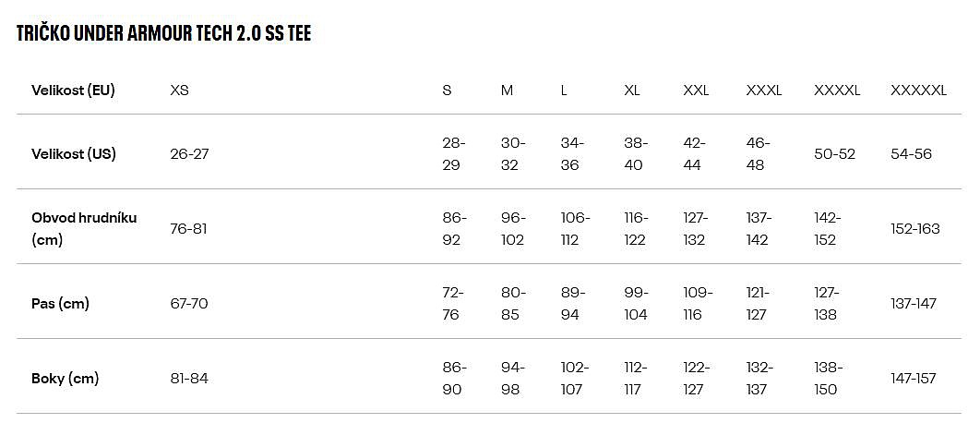Click hips value 147-157 for XXXXXL

click(x=914, y=378)
